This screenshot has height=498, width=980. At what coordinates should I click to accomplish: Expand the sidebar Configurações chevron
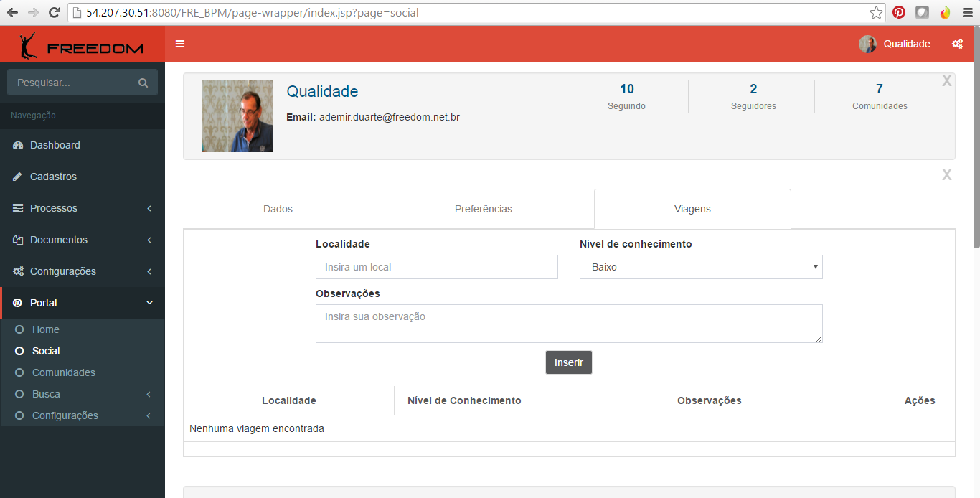pyautogui.click(x=149, y=271)
